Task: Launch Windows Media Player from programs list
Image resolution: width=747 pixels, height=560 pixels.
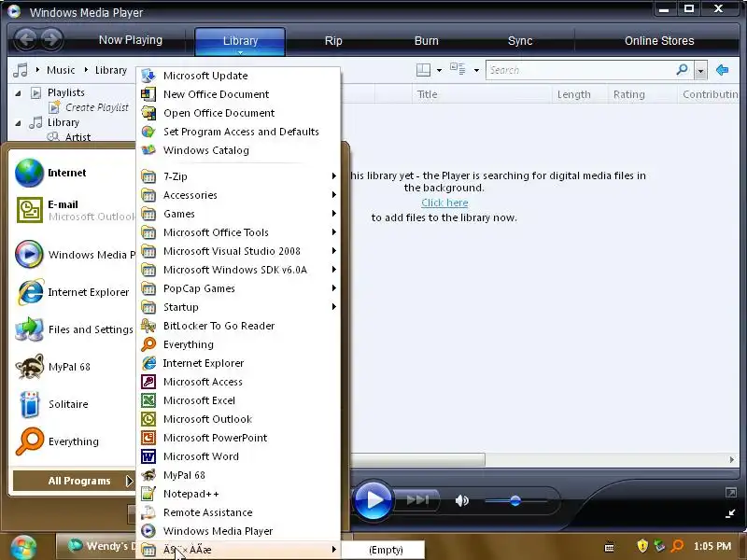Action: click(238, 531)
